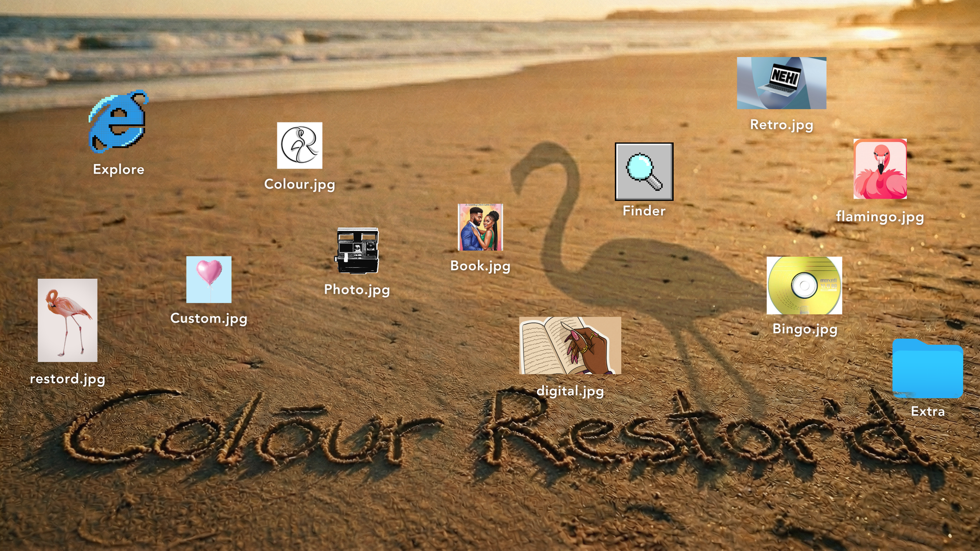Select the 'Bingo.jpg' filename label

(805, 329)
